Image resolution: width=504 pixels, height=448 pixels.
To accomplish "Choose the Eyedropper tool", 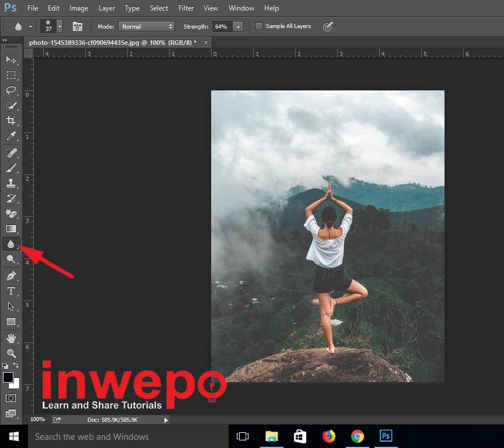I will pyautogui.click(x=10, y=136).
